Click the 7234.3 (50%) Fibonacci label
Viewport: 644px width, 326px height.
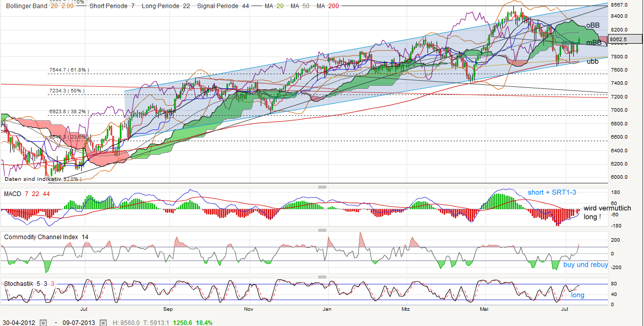point(66,90)
